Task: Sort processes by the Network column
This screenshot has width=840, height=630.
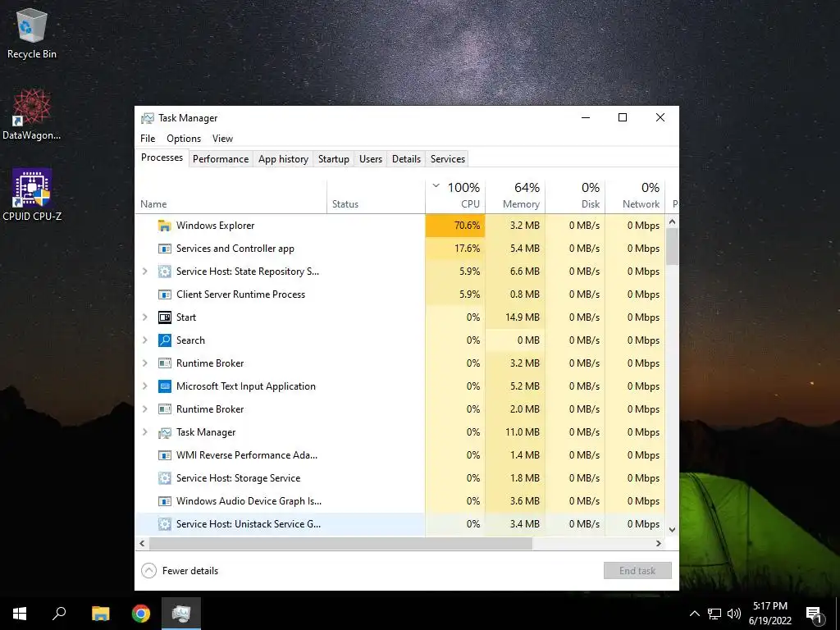Action: [x=635, y=196]
